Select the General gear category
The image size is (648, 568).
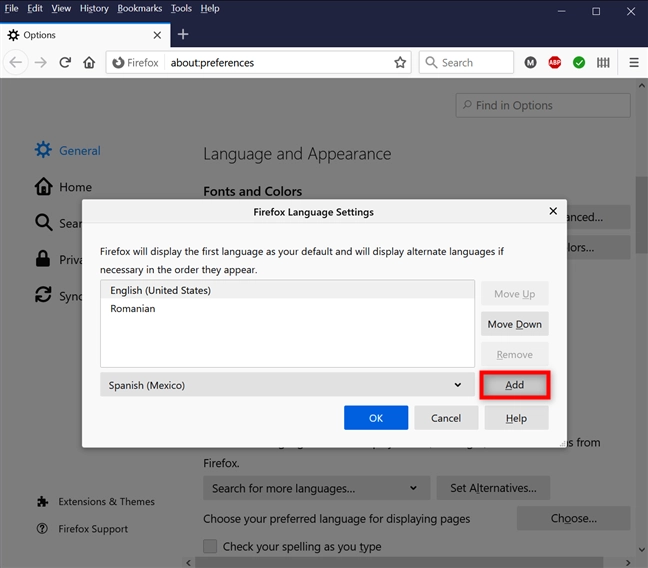(43, 150)
